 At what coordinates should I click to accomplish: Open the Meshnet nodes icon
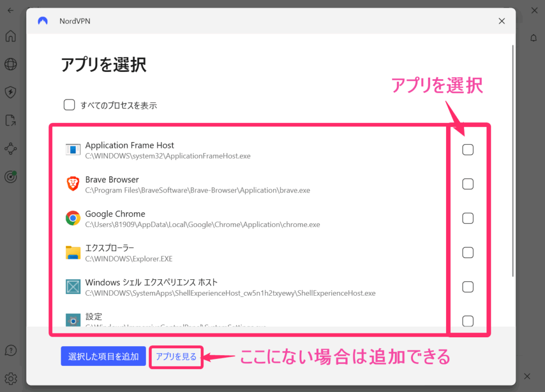(x=11, y=148)
